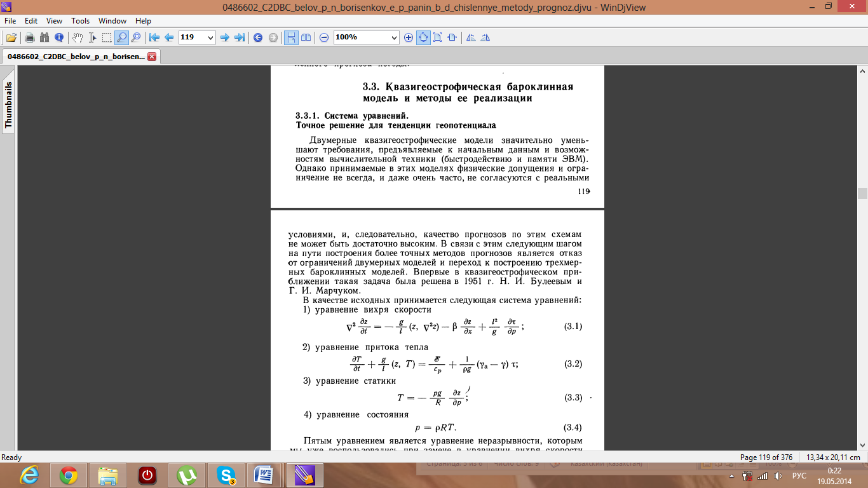
Task: Go to the first page
Action: 154,37
